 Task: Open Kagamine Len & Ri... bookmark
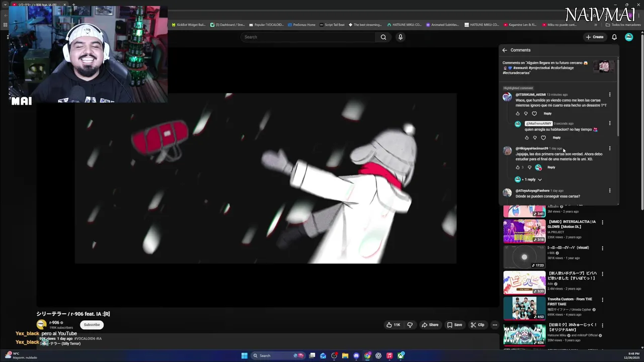[x=520, y=25]
